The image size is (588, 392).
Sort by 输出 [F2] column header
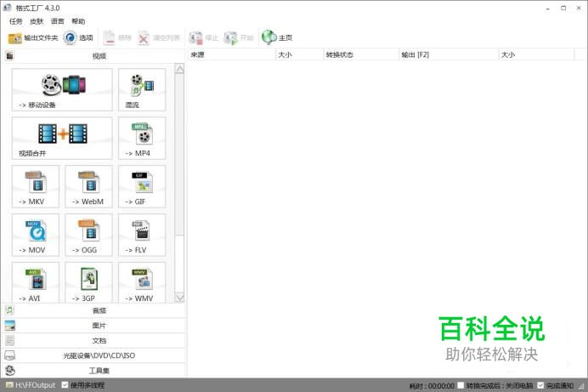point(449,54)
